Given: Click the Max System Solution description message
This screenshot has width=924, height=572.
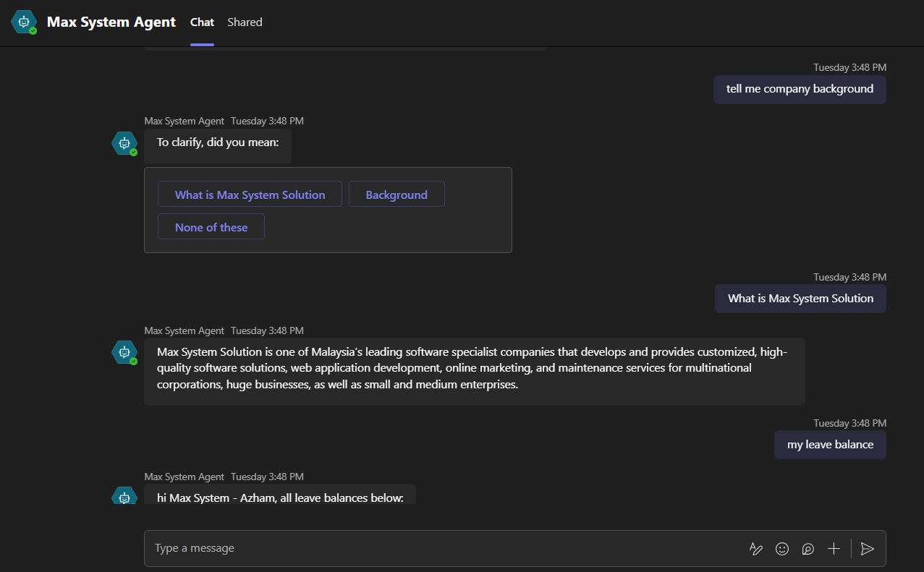Looking at the screenshot, I should [x=475, y=372].
